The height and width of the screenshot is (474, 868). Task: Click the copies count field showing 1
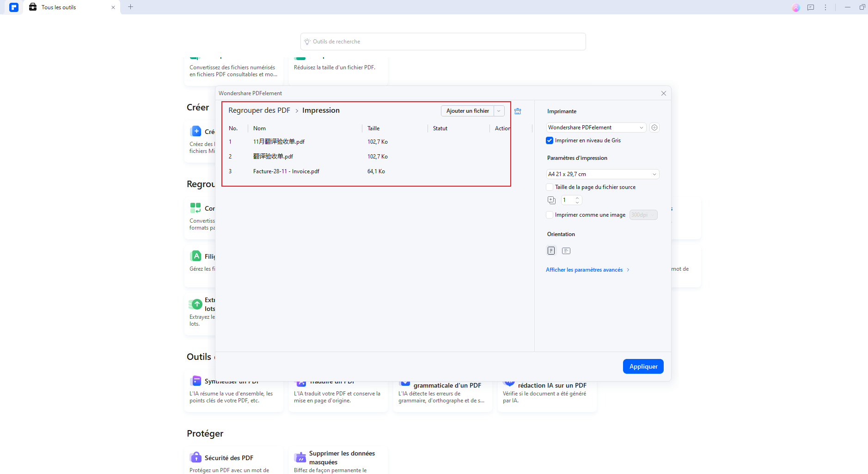(x=567, y=200)
